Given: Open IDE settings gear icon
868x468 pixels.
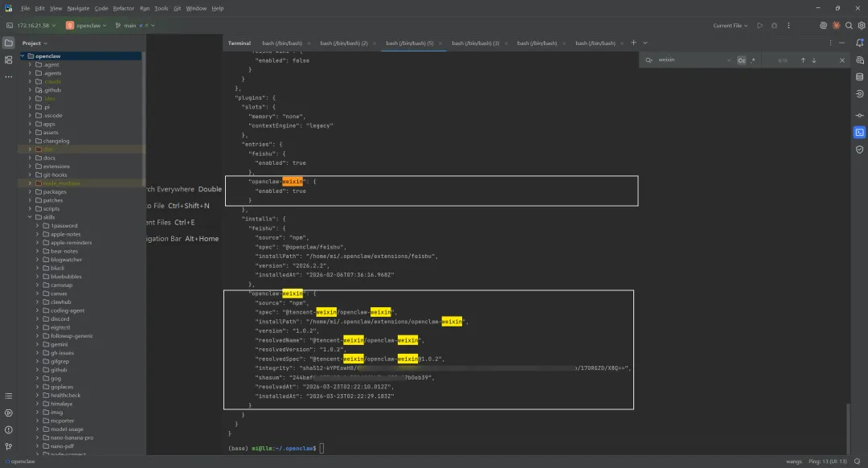Looking at the screenshot, I should pyautogui.click(x=862, y=26).
